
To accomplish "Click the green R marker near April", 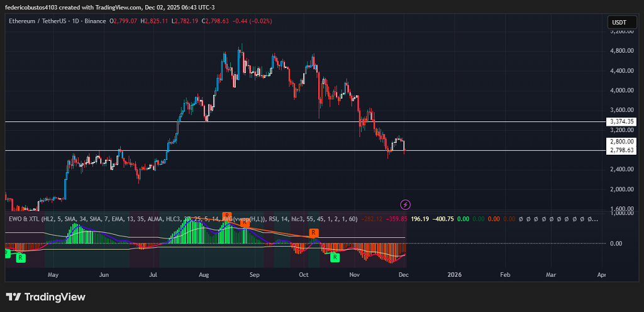I will point(21,257).
